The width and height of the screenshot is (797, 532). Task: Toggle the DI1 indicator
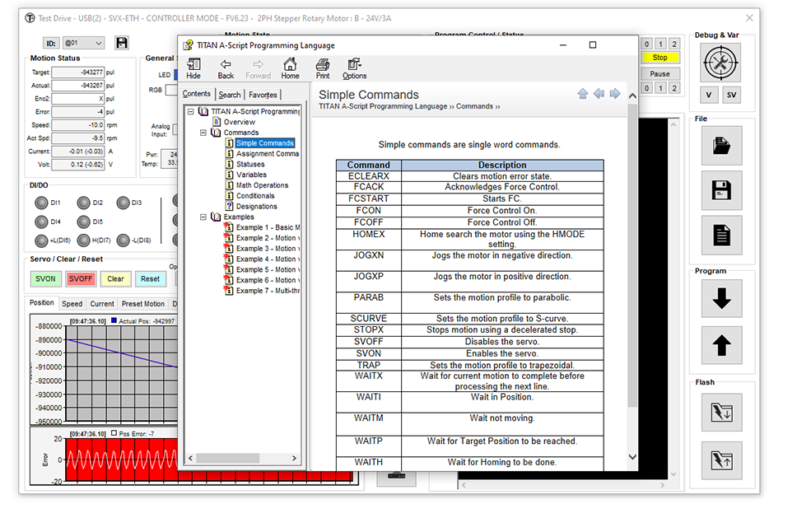42,203
